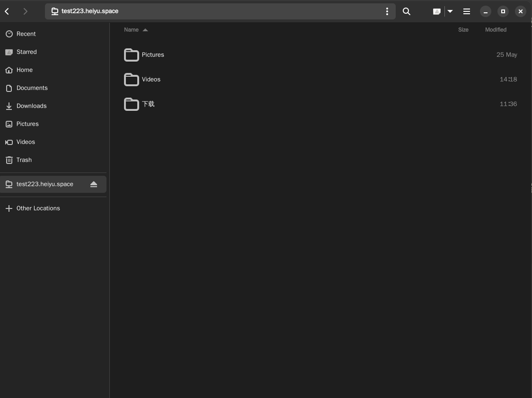This screenshot has width=532, height=398.
Task: Click the Downloads arrow icon
Action: 9,106
